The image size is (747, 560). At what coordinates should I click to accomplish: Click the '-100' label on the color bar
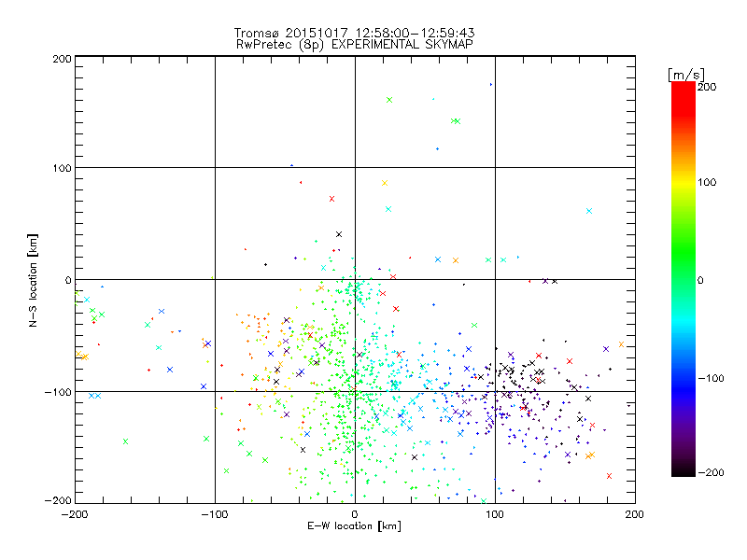tap(711, 379)
